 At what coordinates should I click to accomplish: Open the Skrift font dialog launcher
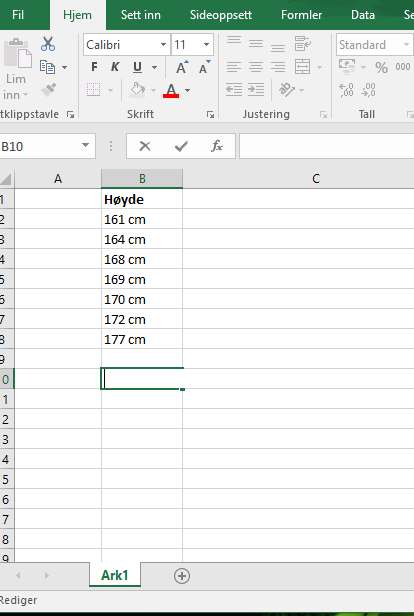click(x=211, y=114)
